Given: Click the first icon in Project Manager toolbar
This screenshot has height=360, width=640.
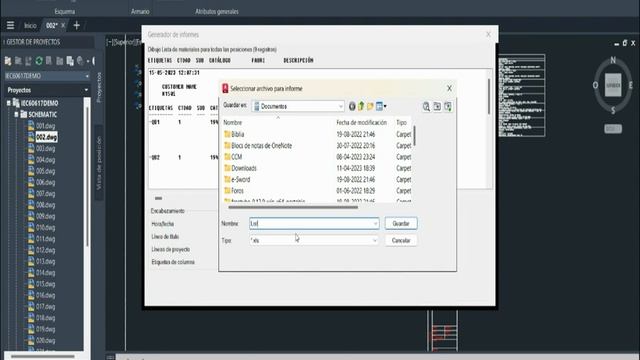Looking at the screenshot, I should (x=8, y=61).
